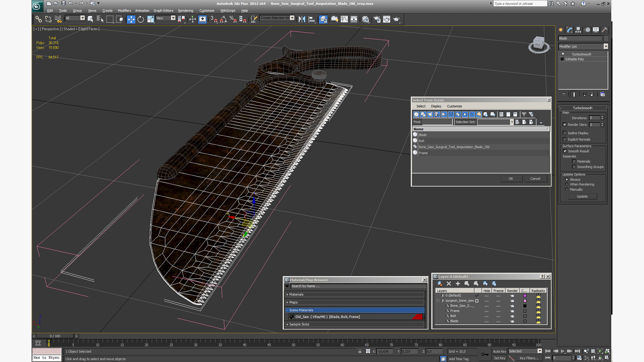The image size is (644, 362).
Task: Click the Find input field in Select From Scene
Action: [437, 122]
